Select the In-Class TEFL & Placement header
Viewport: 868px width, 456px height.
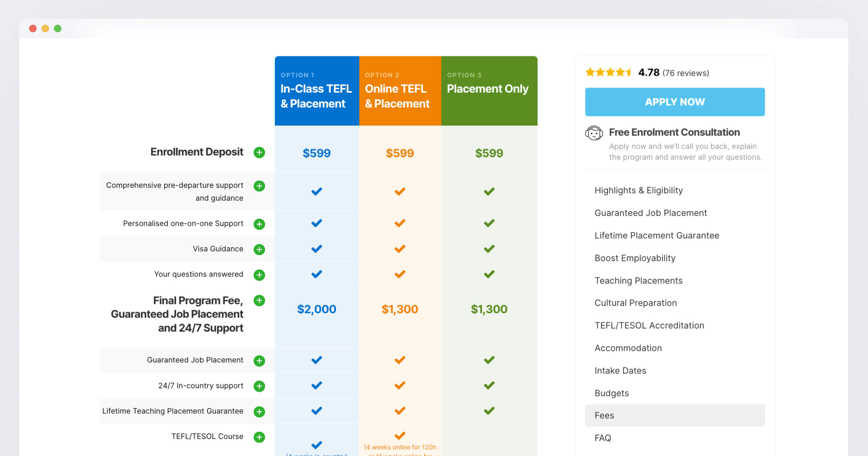317,91
